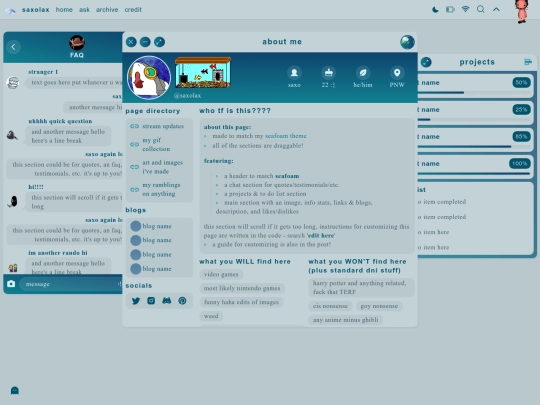The image size is (540, 405).
Task: Click the pink character figure in the top corner
Action: [x=522, y=11]
